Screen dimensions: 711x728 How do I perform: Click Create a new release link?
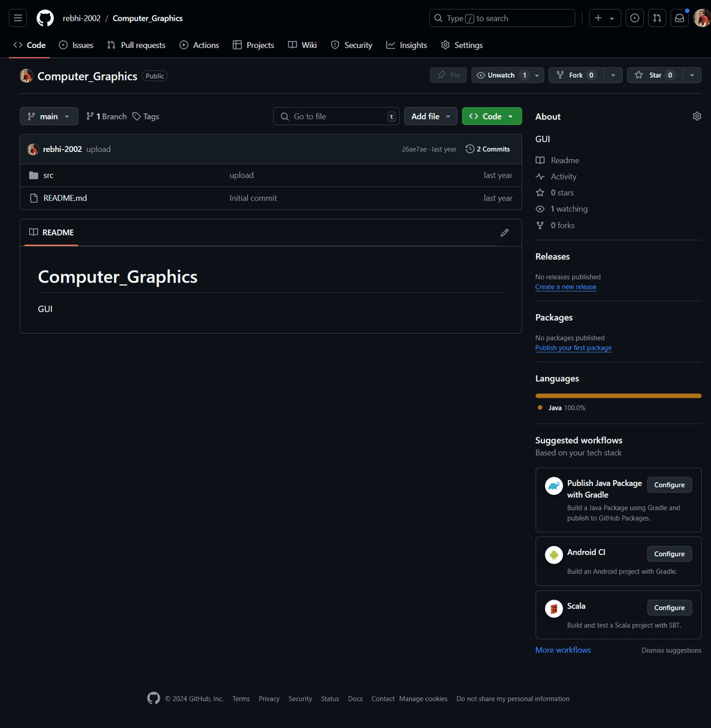566,287
